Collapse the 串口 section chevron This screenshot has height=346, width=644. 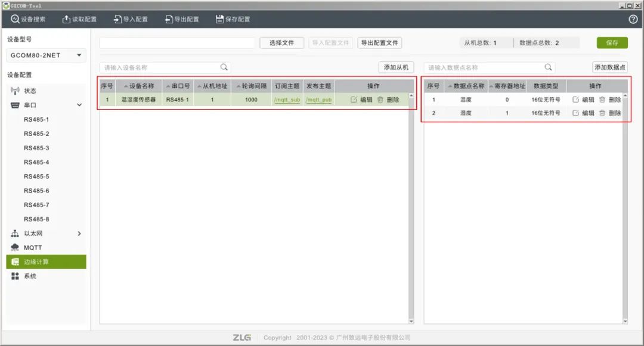pos(79,105)
